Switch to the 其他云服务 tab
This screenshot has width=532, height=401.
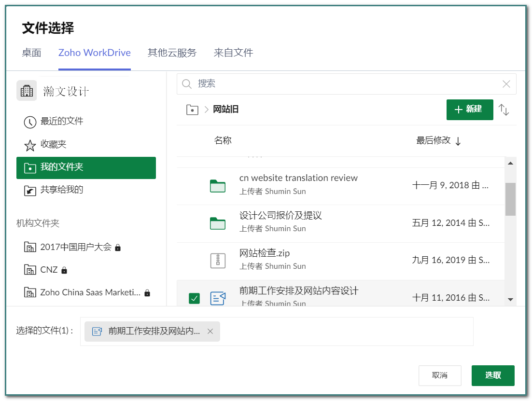pyautogui.click(x=172, y=53)
